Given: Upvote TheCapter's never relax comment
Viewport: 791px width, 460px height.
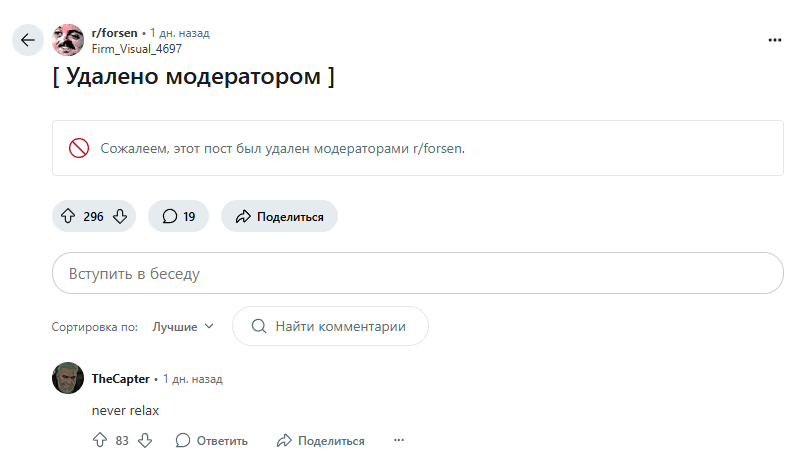Looking at the screenshot, I should [x=100, y=440].
